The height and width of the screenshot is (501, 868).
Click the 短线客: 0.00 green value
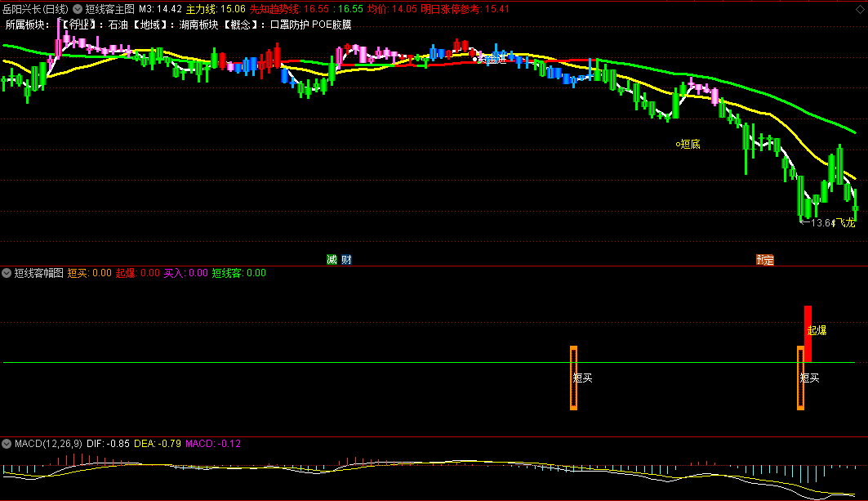[239, 273]
